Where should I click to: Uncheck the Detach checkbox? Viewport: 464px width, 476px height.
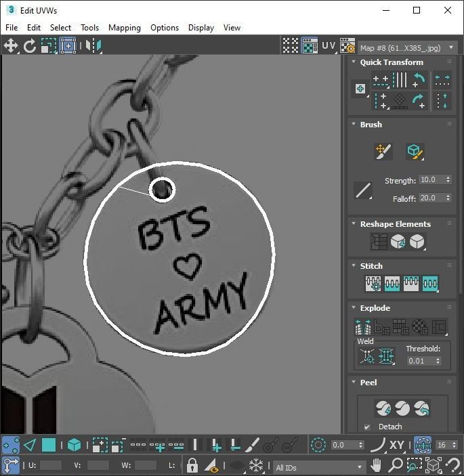pos(367,427)
